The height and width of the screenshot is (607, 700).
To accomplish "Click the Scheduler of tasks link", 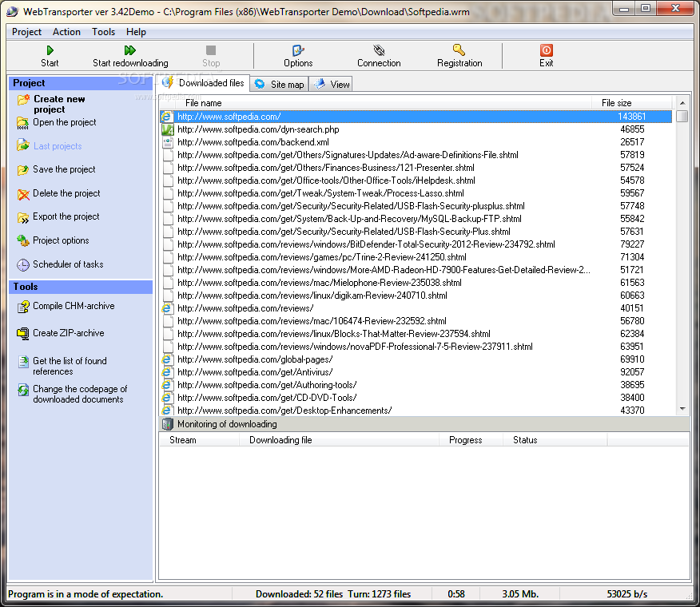I will (68, 264).
